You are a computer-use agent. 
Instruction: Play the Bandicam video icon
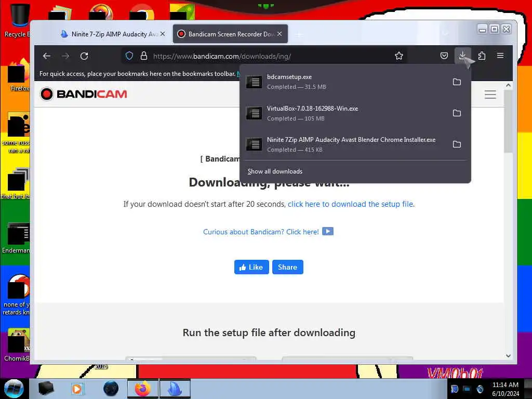tap(328, 231)
